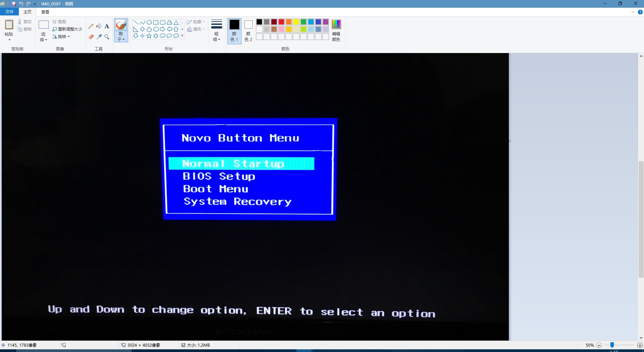Select the Eraser tool
The height and width of the screenshot is (352, 644).
91,37
